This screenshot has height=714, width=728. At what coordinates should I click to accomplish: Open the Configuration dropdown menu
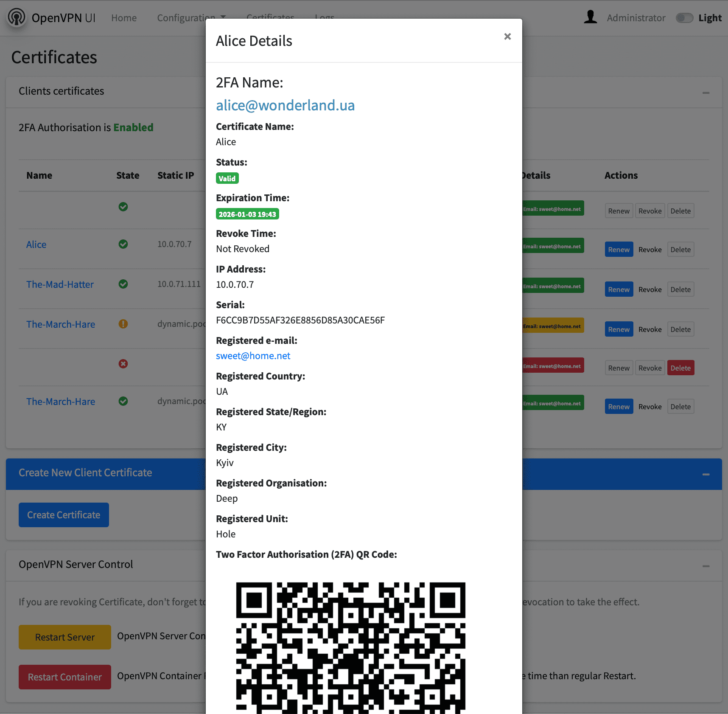(191, 18)
